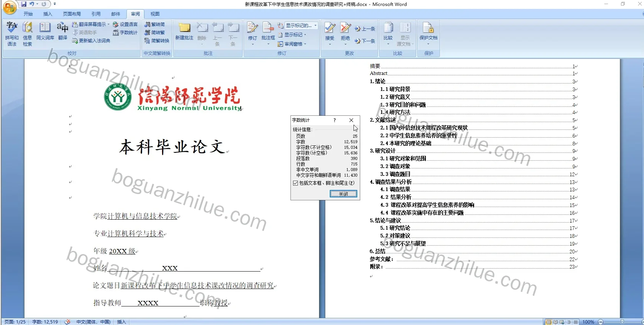Click the zoom out minus button

[x=601, y=322]
